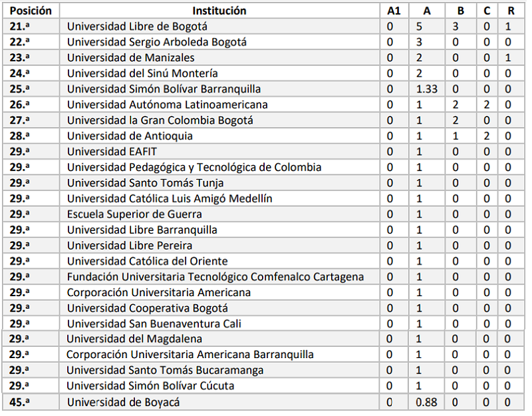The width and height of the screenshot is (532, 416).
Task: Click the A1 column header
Action: pyautogui.click(x=394, y=11)
